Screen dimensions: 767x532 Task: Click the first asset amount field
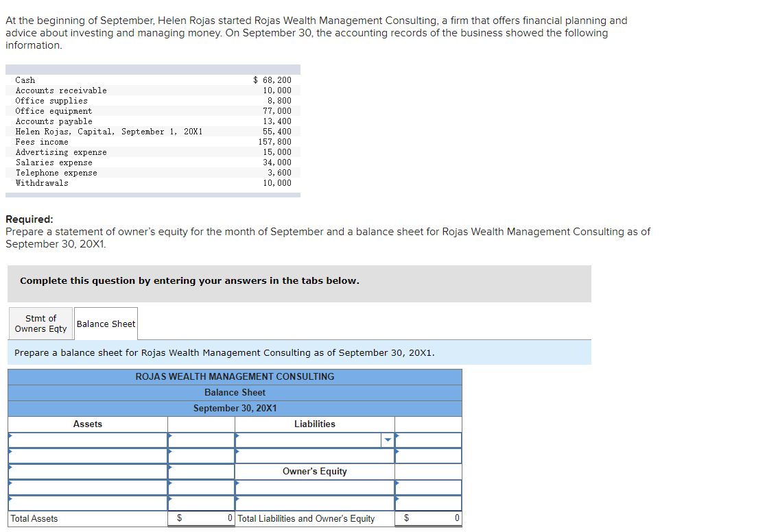201,440
